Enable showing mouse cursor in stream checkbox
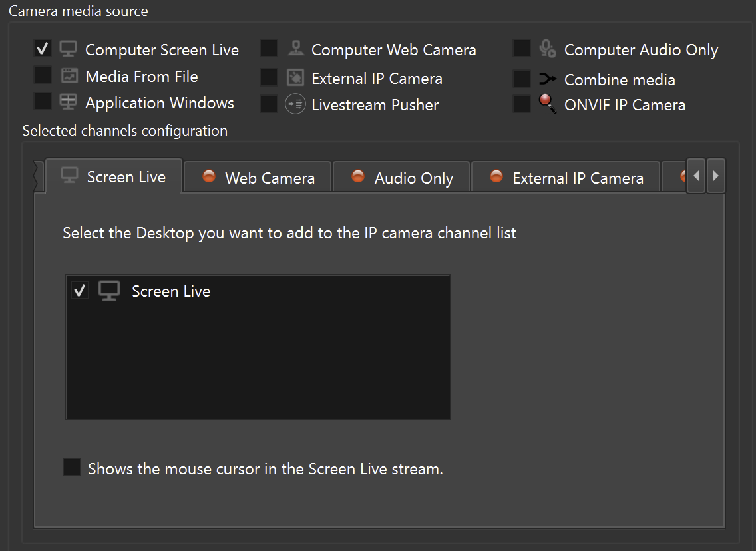Image resolution: width=756 pixels, height=551 pixels. [71, 467]
